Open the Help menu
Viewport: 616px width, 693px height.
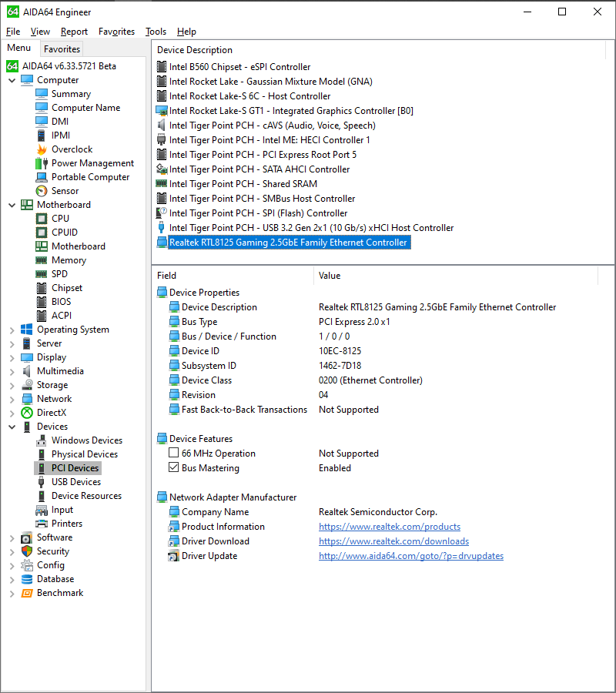coord(186,32)
